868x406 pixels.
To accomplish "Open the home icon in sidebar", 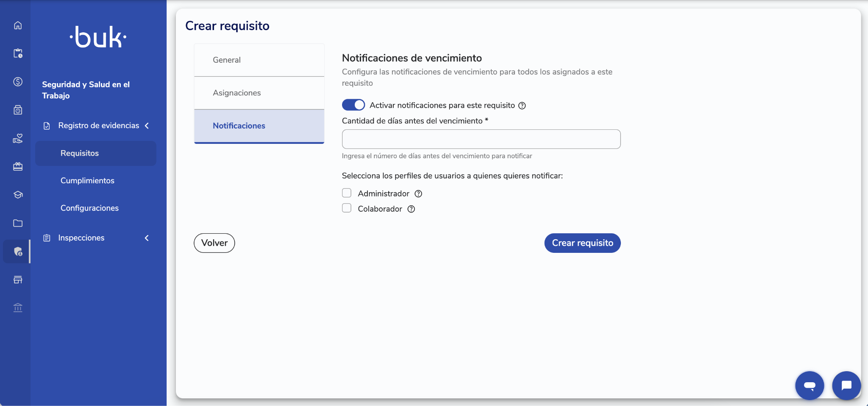I will [x=18, y=25].
